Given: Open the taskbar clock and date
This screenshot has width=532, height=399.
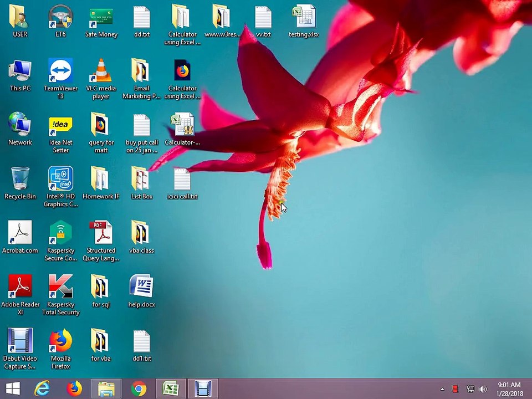Looking at the screenshot, I should (510, 389).
